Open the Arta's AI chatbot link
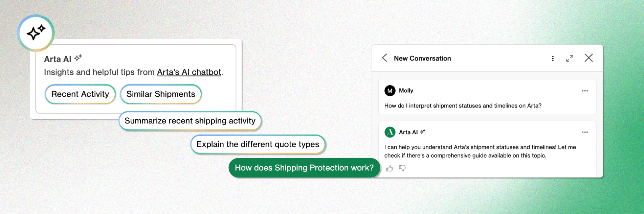This screenshot has height=214, width=644. click(189, 72)
